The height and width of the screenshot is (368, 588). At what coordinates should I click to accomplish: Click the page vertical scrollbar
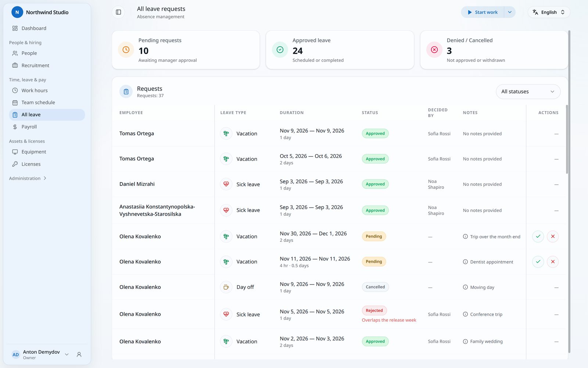(x=569, y=191)
